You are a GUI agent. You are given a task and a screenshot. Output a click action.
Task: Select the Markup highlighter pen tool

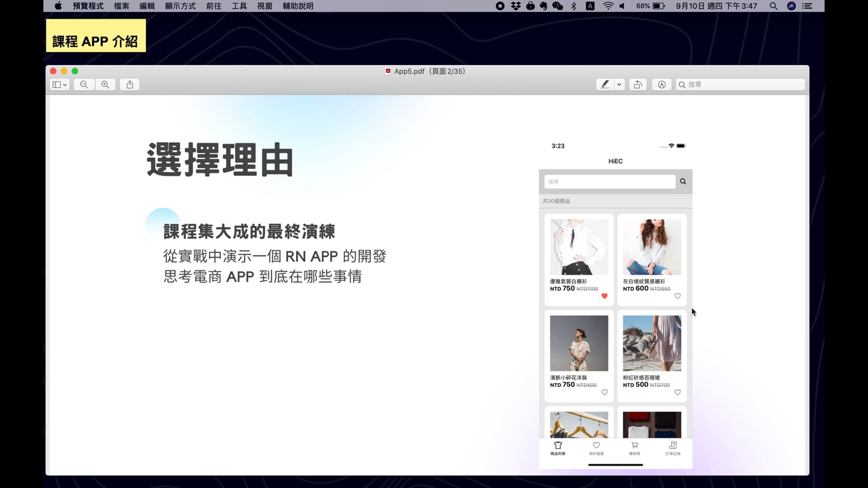point(606,84)
